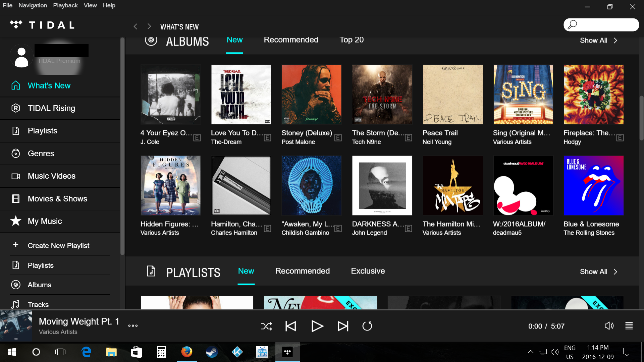The height and width of the screenshot is (362, 644).
Task: Click the Neil Young artist link
Action: 437,142
